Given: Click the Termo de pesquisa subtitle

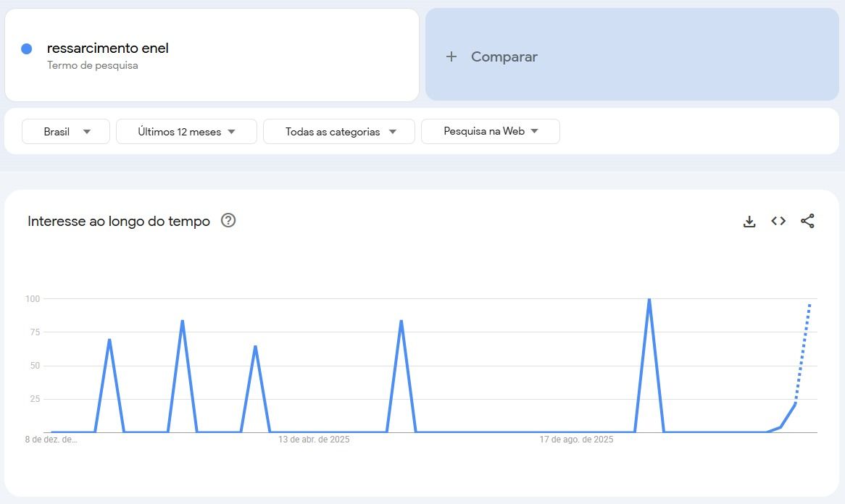Looking at the screenshot, I should 93,65.
